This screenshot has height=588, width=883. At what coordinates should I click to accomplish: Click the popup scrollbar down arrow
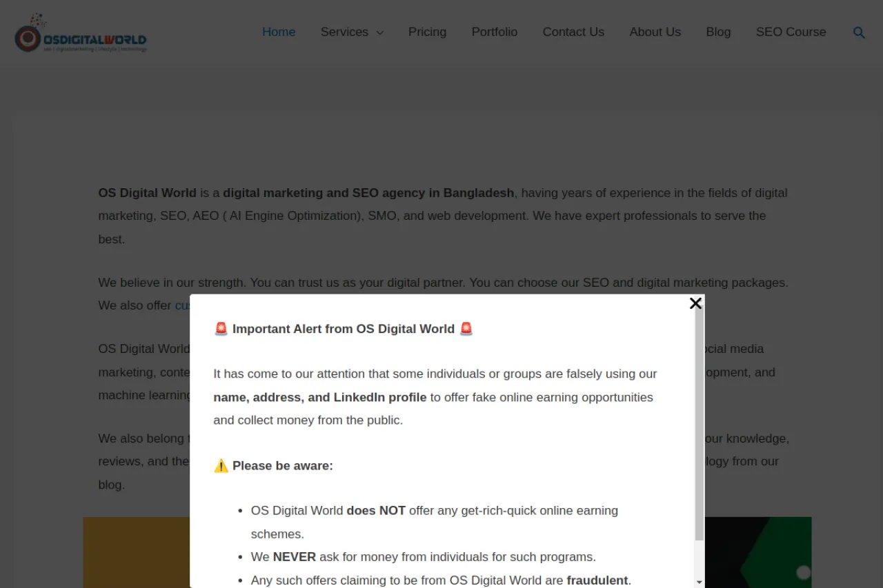point(700,582)
